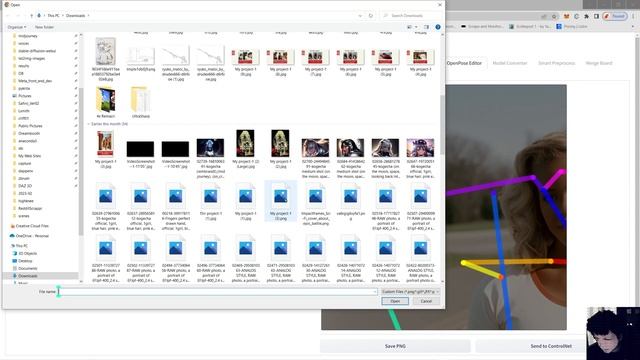
Task: Click the Cancel button in the dialog
Action: click(x=426, y=301)
